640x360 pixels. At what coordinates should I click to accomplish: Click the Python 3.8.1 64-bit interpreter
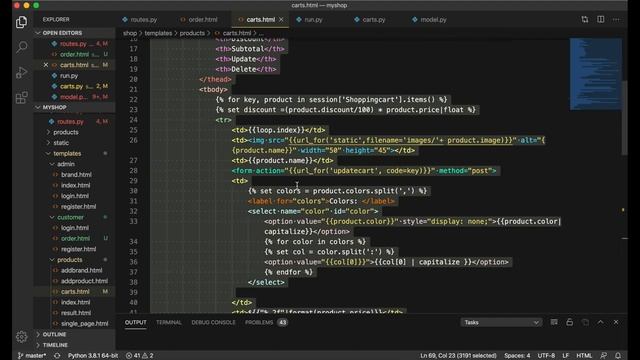point(93,356)
